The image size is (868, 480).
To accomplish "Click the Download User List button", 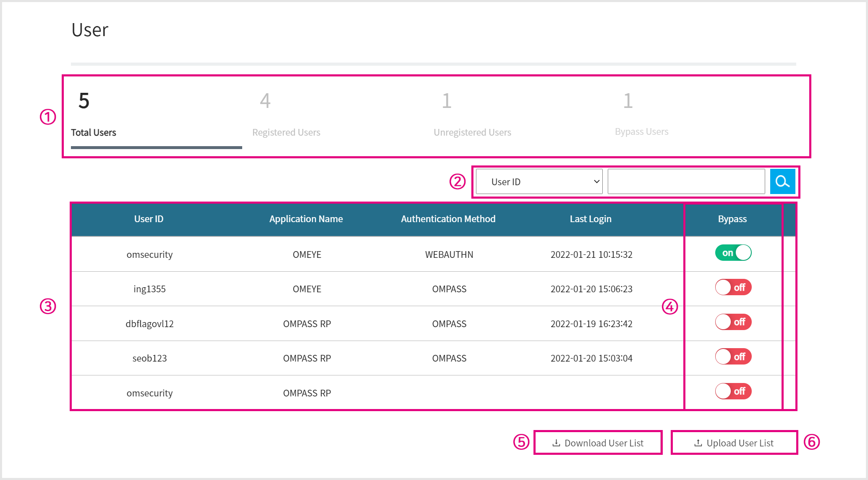I will coord(598,443).
